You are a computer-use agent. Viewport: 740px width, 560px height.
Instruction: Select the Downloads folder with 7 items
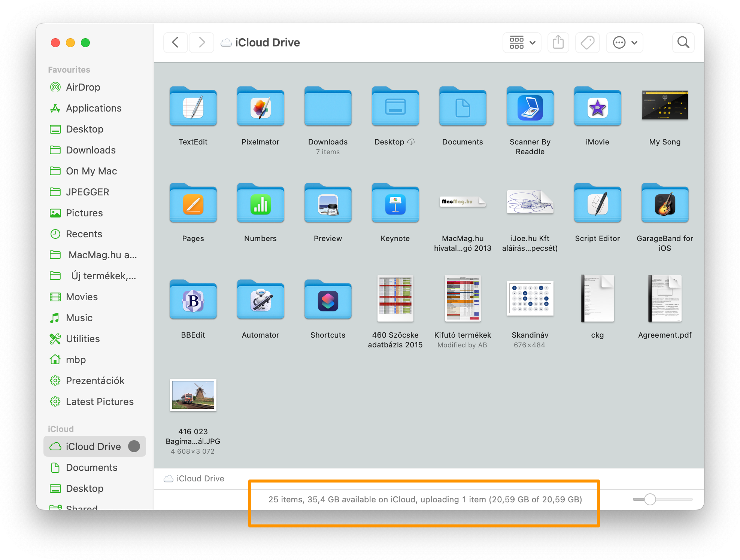(x=328, y=107)
